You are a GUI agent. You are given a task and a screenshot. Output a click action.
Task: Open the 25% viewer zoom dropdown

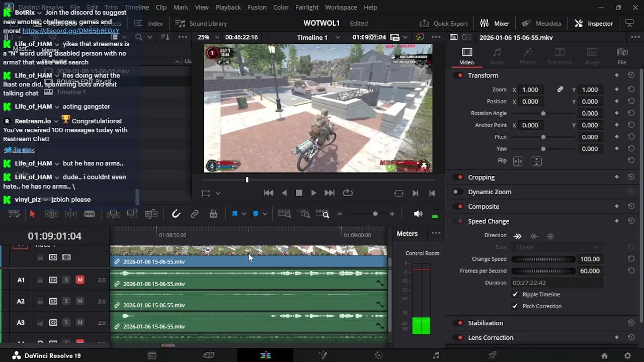point(208,37)
